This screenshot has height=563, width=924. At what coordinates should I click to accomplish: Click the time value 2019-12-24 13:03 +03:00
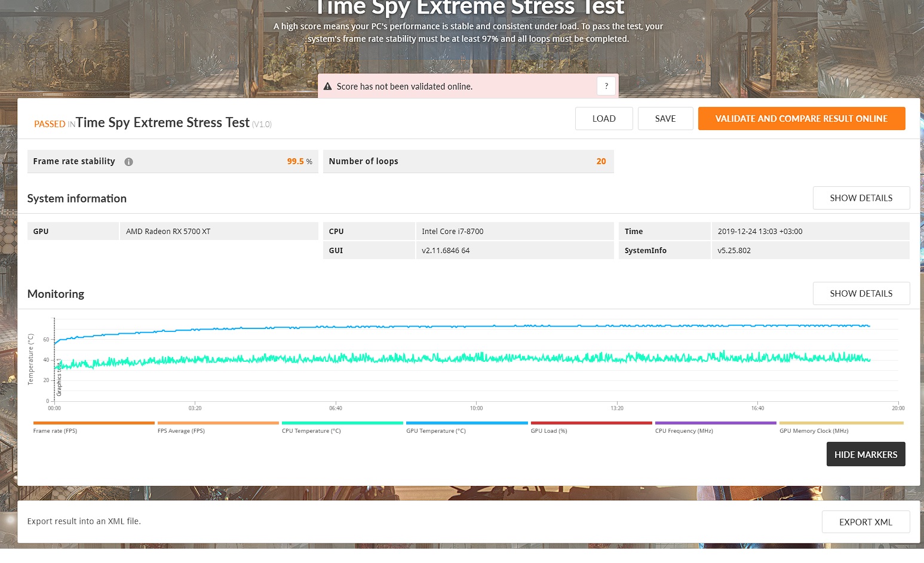click(760, 231)
